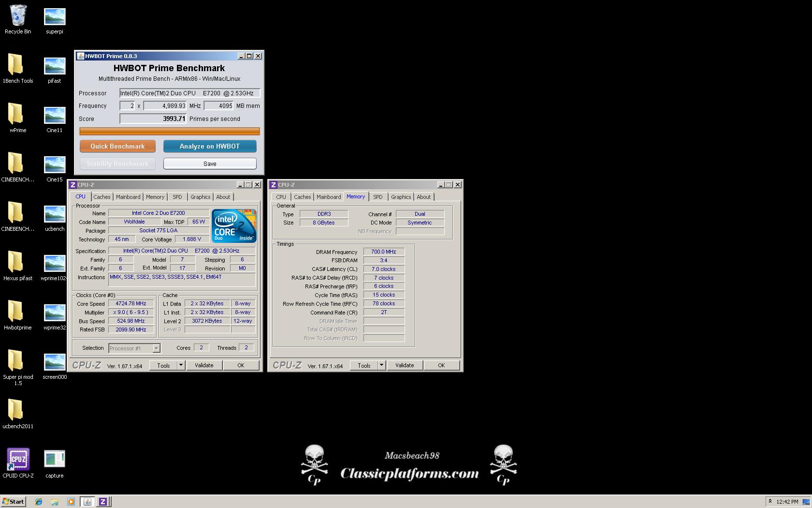The width and height of the screenshot is (812, 508).
Task: Select the ucbench image icon
Action: click(x=55, y=218)
